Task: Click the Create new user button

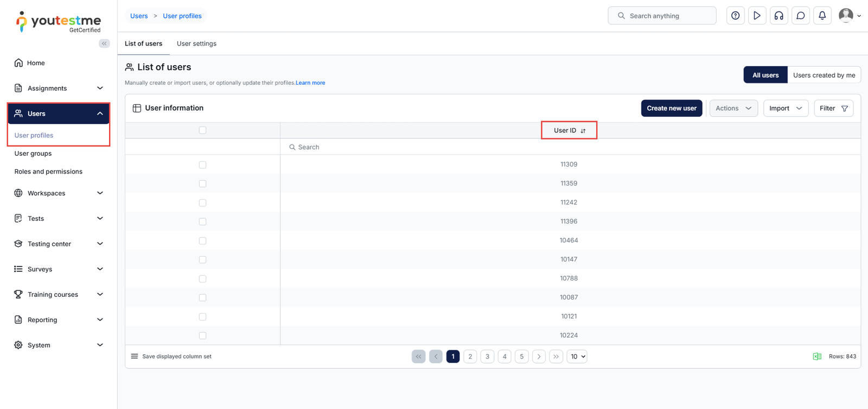Action: coord(671,108)
